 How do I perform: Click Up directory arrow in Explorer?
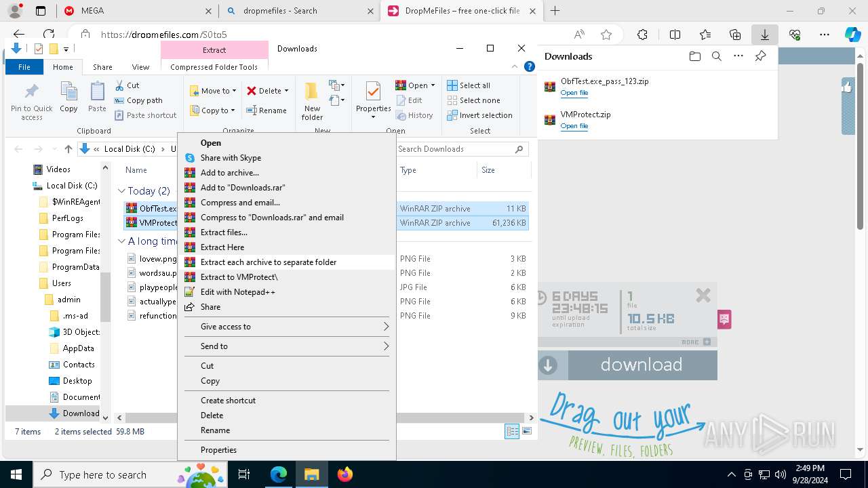tap(68, 149)
